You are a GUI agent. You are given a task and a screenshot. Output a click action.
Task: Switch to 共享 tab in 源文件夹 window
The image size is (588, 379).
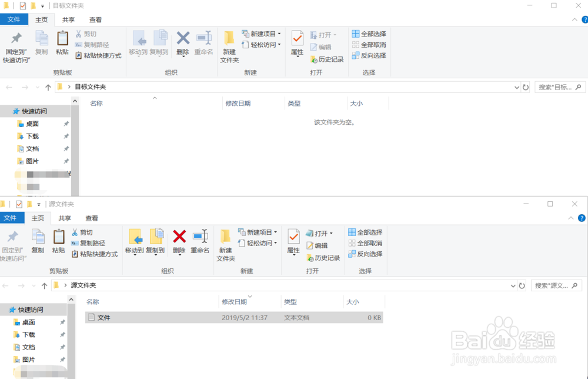(65, 218)
